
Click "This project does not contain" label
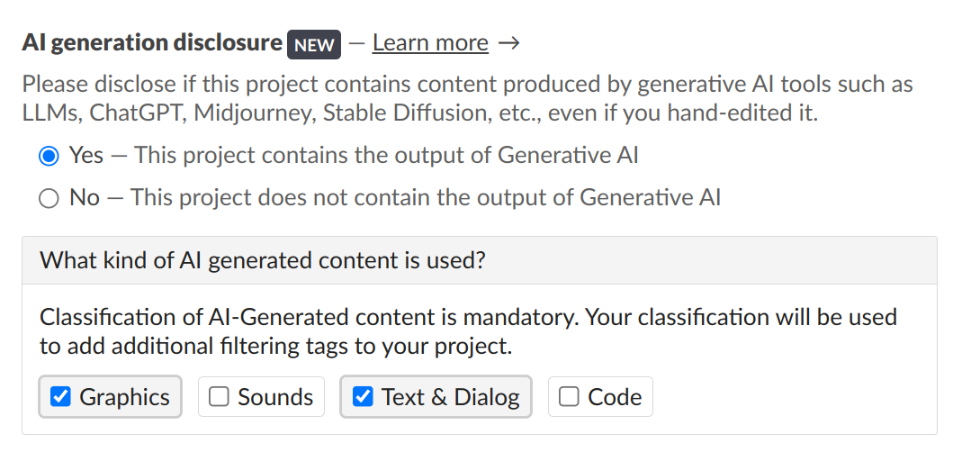pos(426,198)
